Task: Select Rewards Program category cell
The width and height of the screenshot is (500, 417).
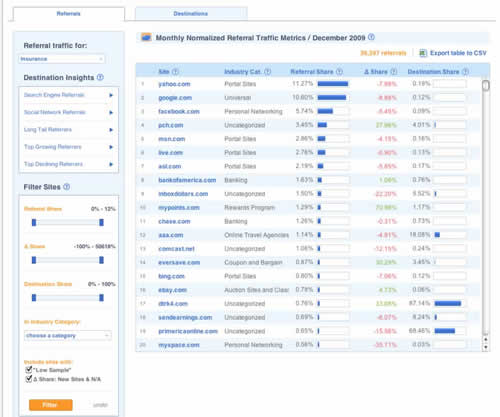Action: 249,208
